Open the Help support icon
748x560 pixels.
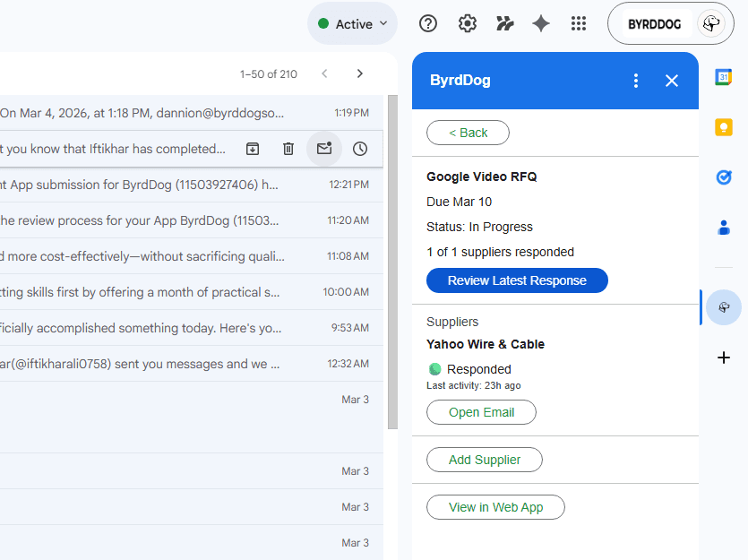428,23
